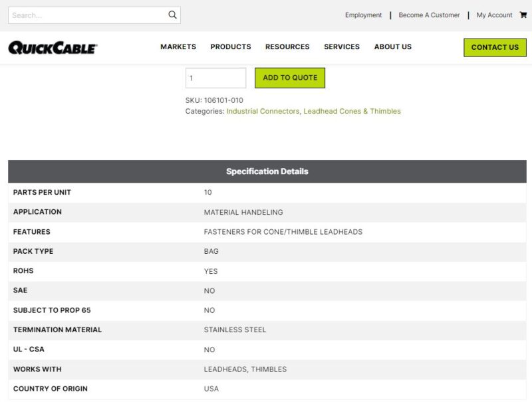Click the QuickCable logo
Image resolution: width=532 pixels, height=402 pixels.
coord(53,47)
